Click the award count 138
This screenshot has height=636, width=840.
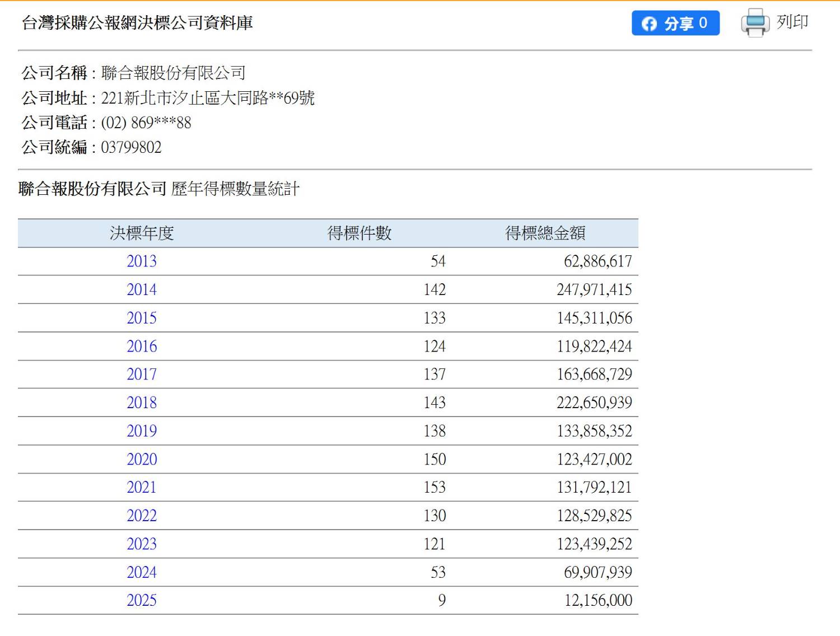(435, 431)
